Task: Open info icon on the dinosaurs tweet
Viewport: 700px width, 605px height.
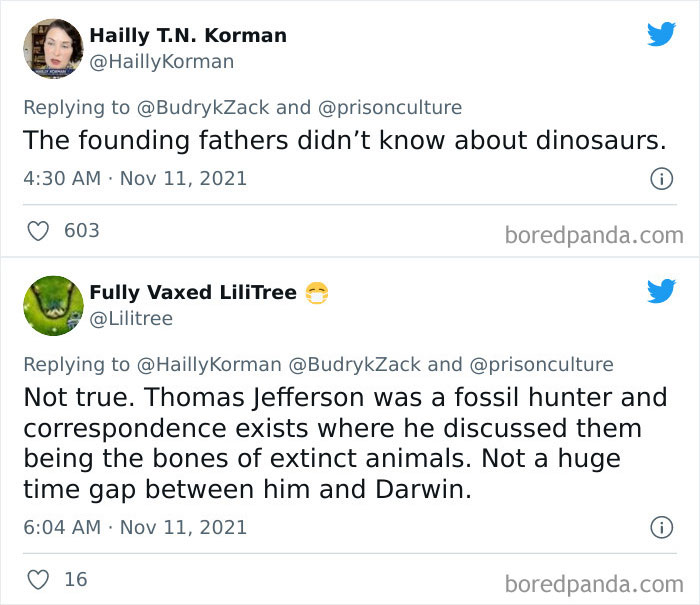Action: point(660,179)
